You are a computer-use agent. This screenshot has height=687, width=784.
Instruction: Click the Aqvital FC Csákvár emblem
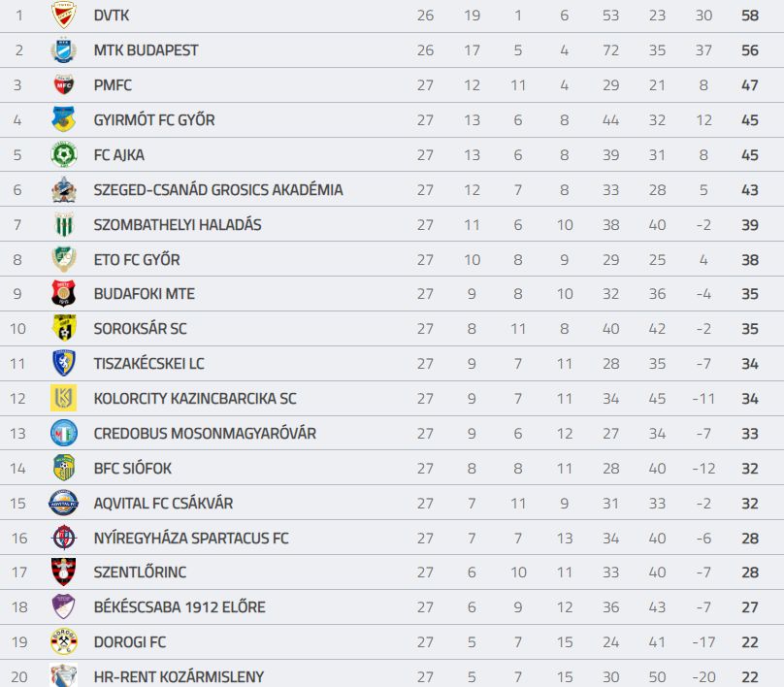(63, 503)
